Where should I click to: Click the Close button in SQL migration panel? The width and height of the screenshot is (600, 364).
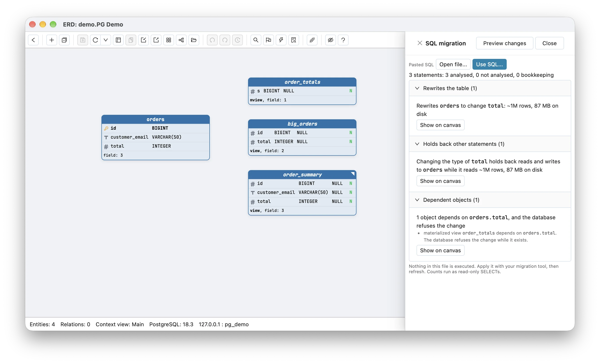549,43
